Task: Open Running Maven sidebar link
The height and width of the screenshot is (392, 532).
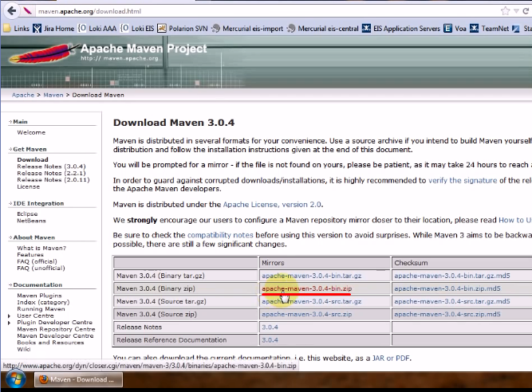Action: pyautogui.click(x=41, y=308)
